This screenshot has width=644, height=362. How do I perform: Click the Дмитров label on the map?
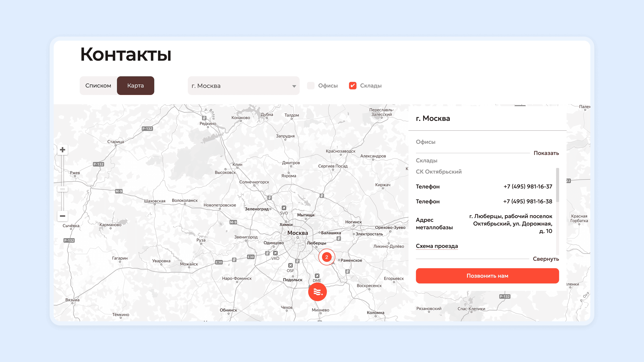point(291,163)
